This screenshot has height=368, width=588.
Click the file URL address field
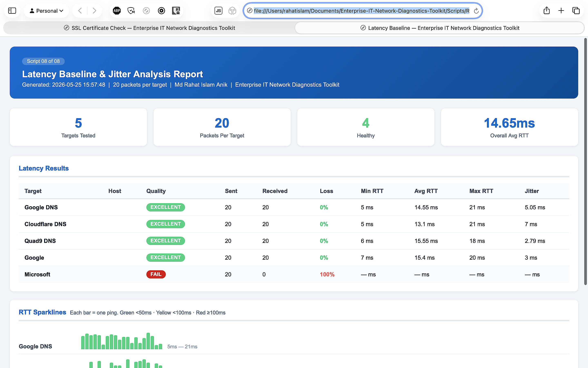(362, 11)
